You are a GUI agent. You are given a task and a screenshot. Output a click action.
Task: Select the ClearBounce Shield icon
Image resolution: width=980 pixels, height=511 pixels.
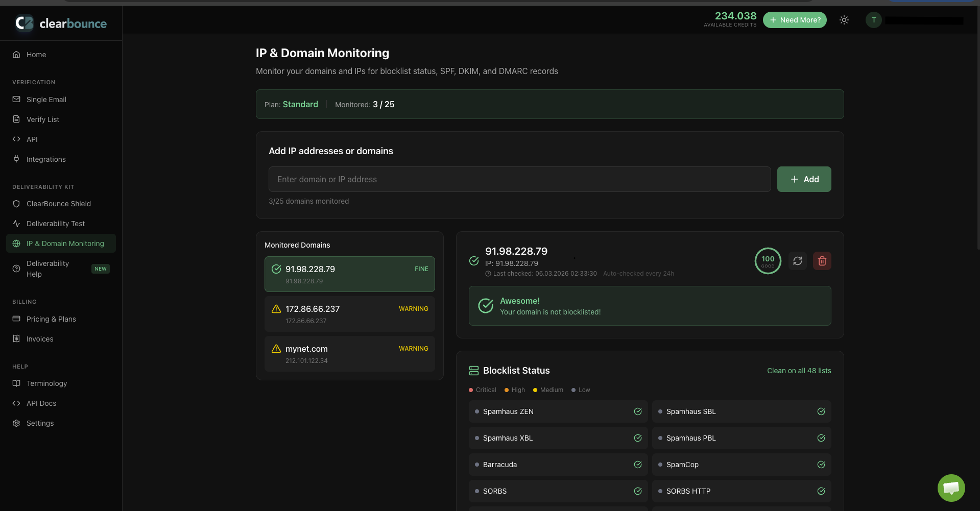click(16, 203)
